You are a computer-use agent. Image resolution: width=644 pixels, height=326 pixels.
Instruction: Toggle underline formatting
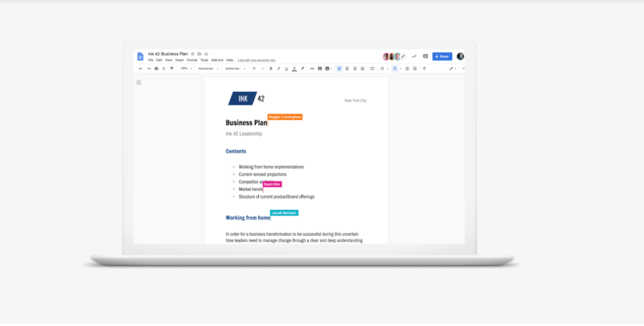(x=286, y=68)
